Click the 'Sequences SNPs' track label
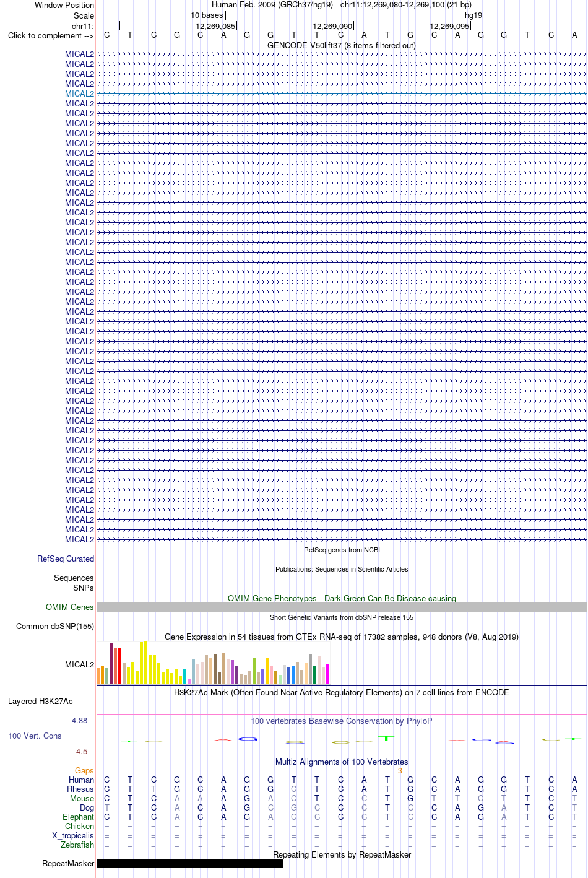Screen dimensions: 588x878 [74, 583]
